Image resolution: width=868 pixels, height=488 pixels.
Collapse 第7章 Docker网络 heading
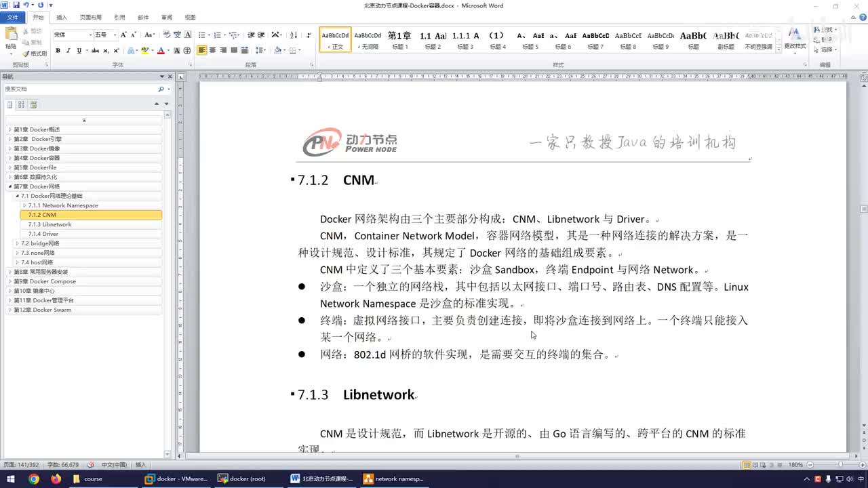point(9,186)
